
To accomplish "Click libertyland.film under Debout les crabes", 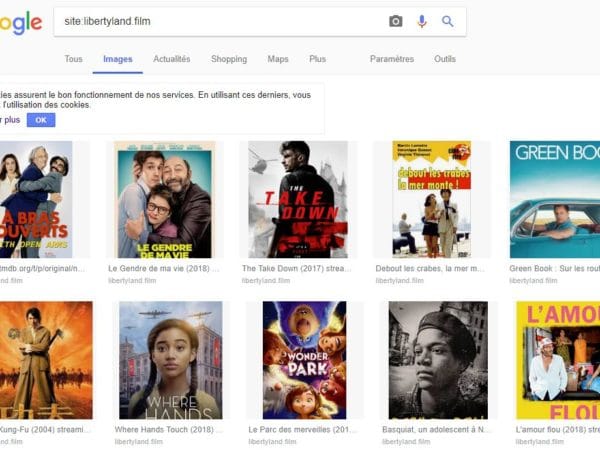I will point(399,280).
